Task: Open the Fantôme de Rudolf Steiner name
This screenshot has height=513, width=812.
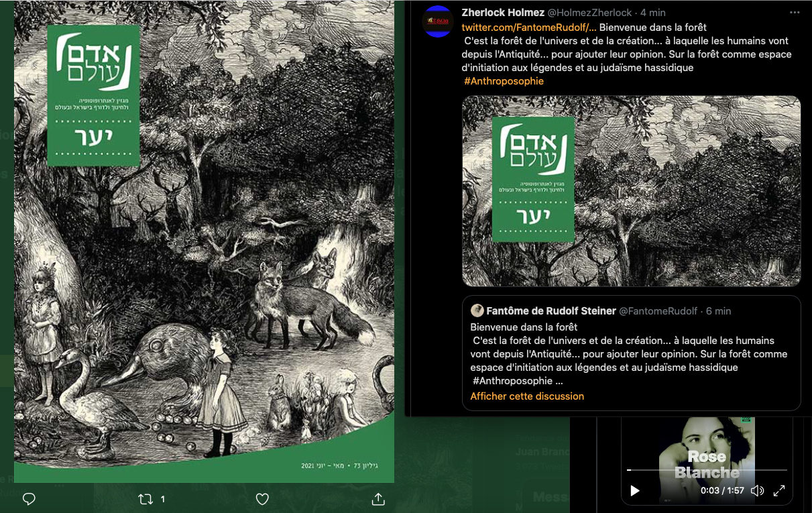Action: [550, 311]
